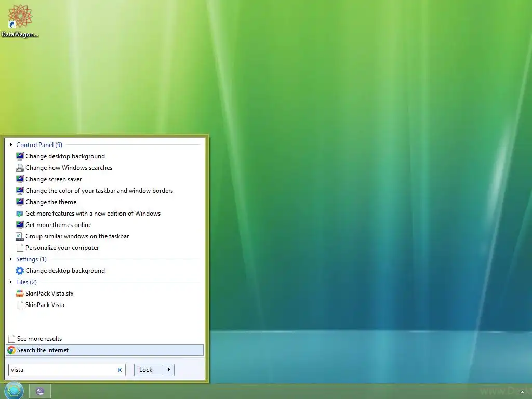Click the icon next to Personalize your computer
532x399 pixels.
pyautogui.click(x=20, y=248)
